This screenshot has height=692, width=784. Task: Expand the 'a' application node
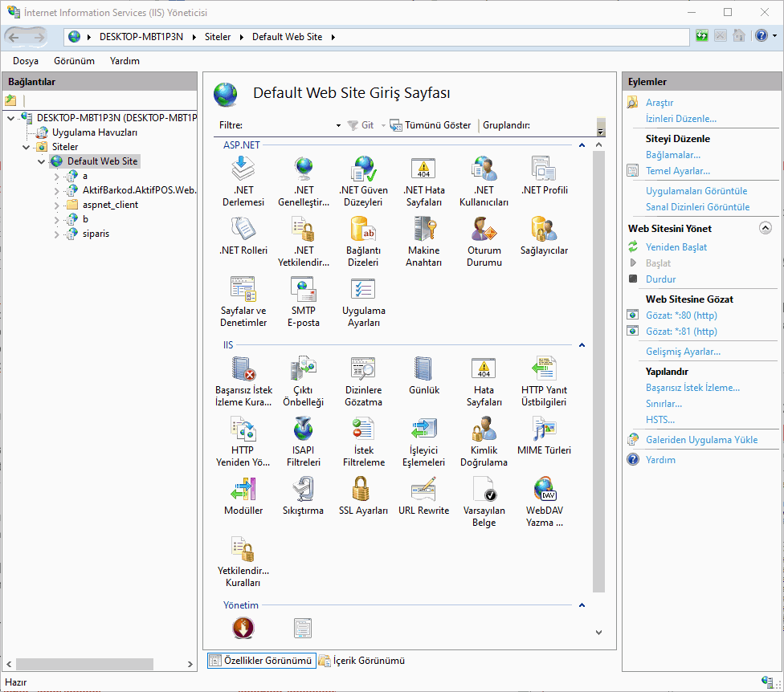tap(56, 177)
